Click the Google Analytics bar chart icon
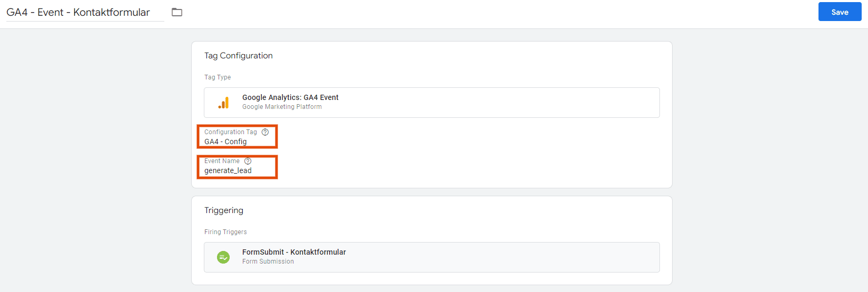Screen dimensions: 868x292 (223, 103)
